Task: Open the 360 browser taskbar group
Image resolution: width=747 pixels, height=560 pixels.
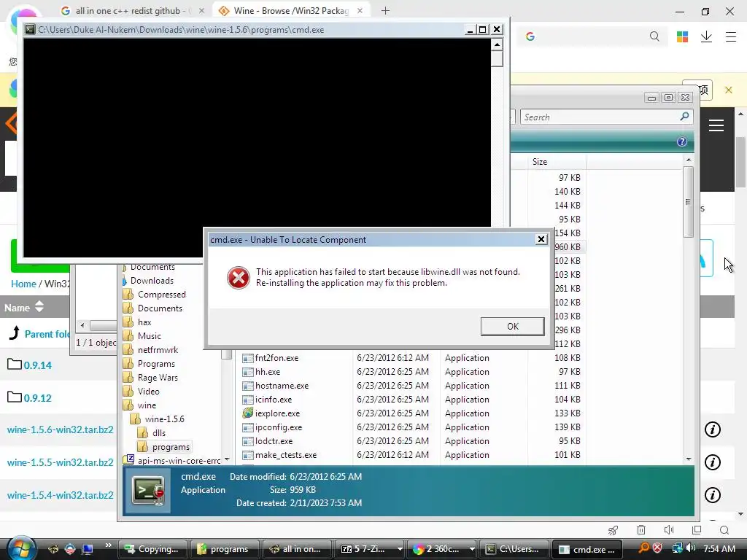Action: point(443,549)
